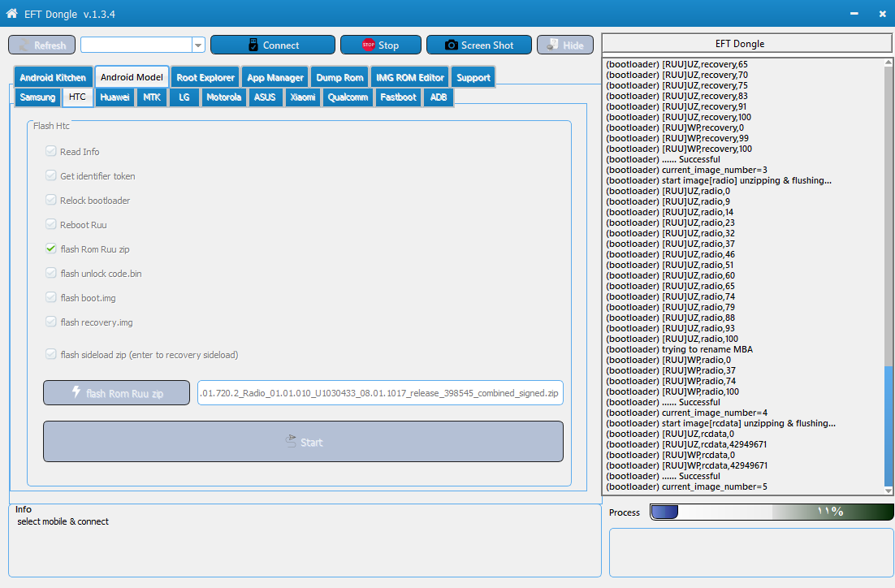Check the Reboot Ruu option

(51, 224)
